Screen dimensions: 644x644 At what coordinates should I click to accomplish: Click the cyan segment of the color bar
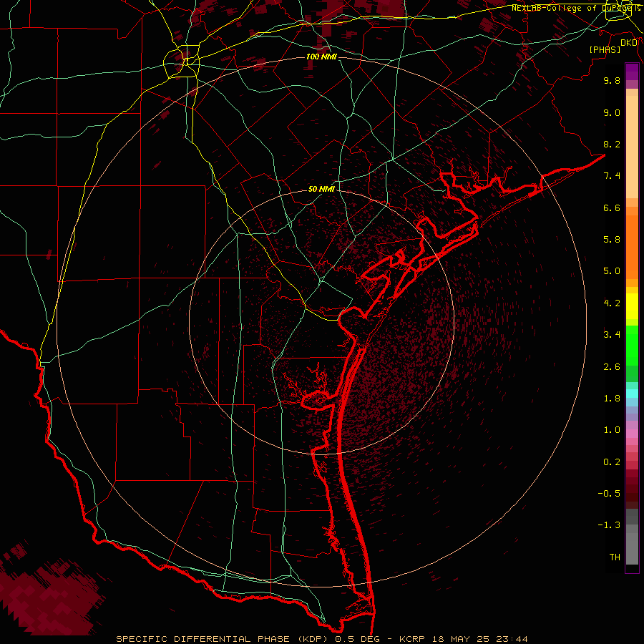tap(632, 394)
